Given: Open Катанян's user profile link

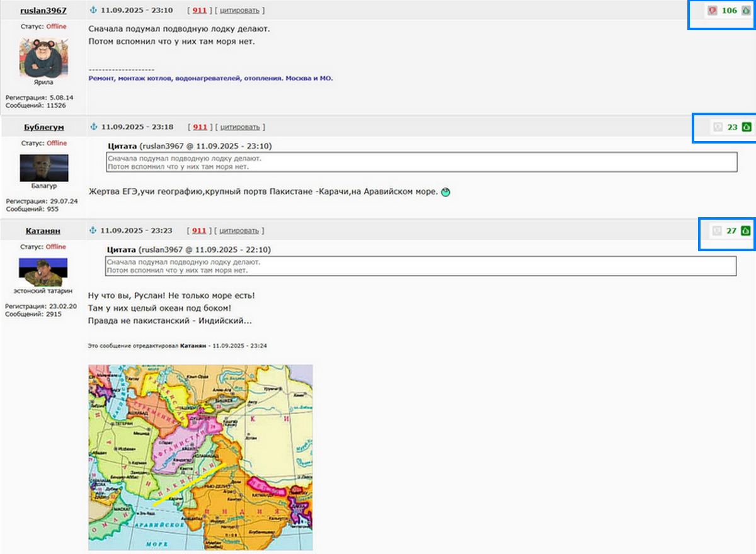Looking at the screenshot, I should coord(43,231).
